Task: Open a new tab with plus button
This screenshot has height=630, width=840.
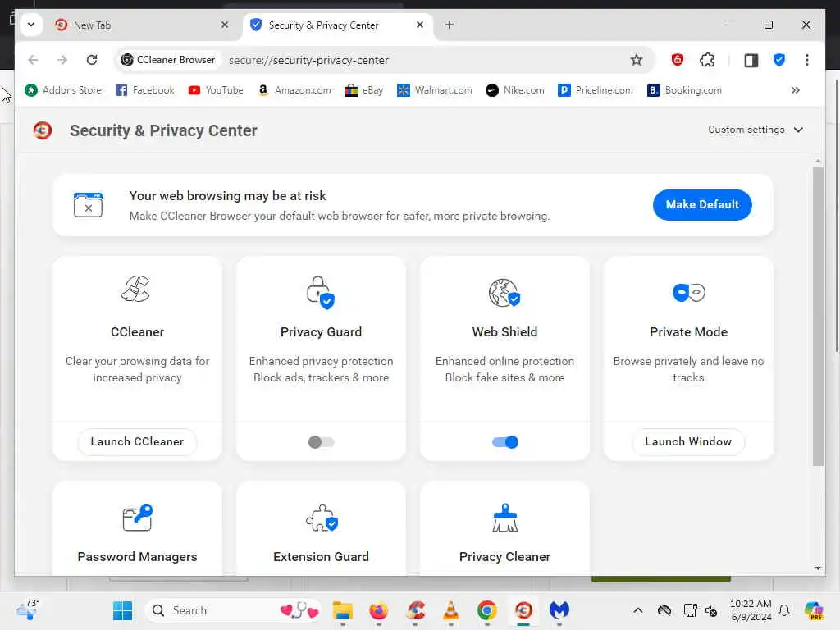Action: click(x=450, y=25)
